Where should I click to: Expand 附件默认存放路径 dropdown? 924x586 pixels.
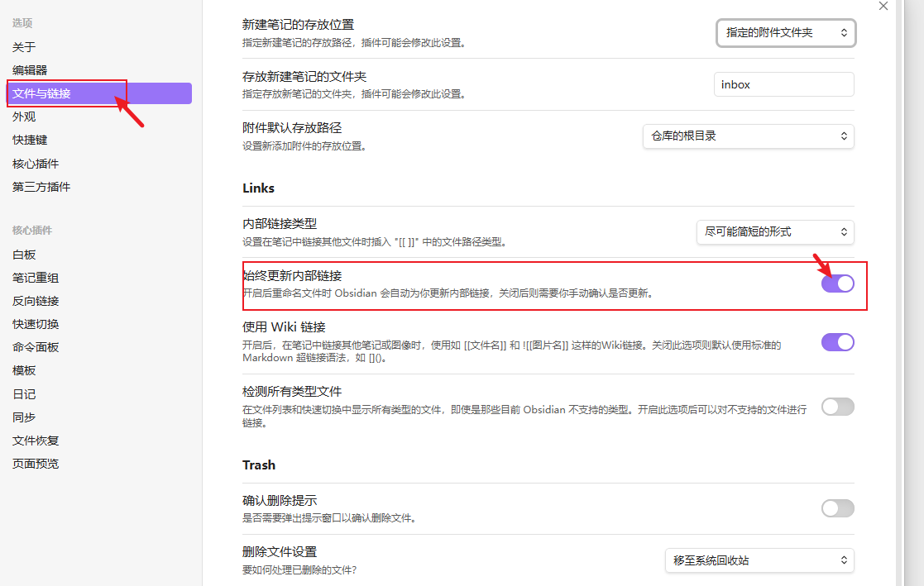click(748, 136)
